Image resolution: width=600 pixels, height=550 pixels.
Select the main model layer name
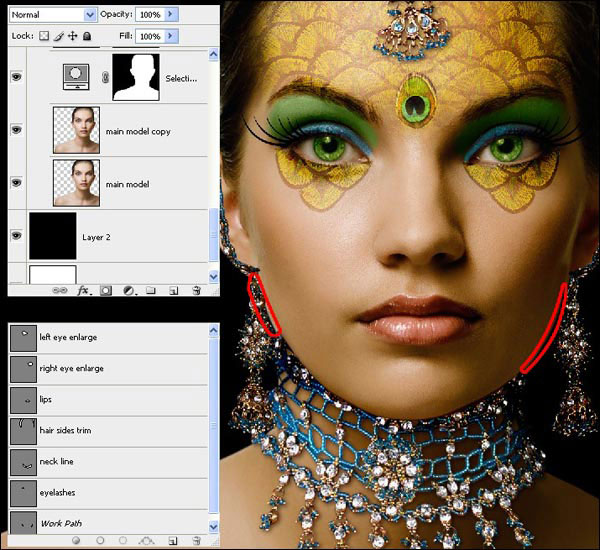click(127, 184)
